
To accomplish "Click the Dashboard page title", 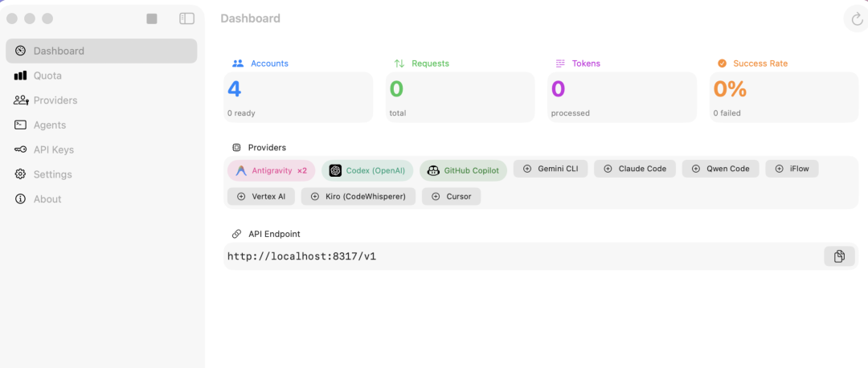I will pos(250,18).
